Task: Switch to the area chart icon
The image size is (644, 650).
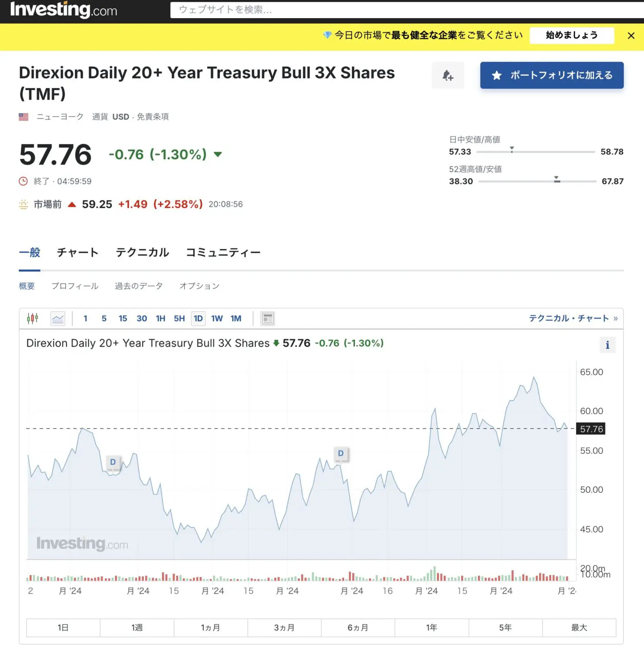Action: coord(58,318)
